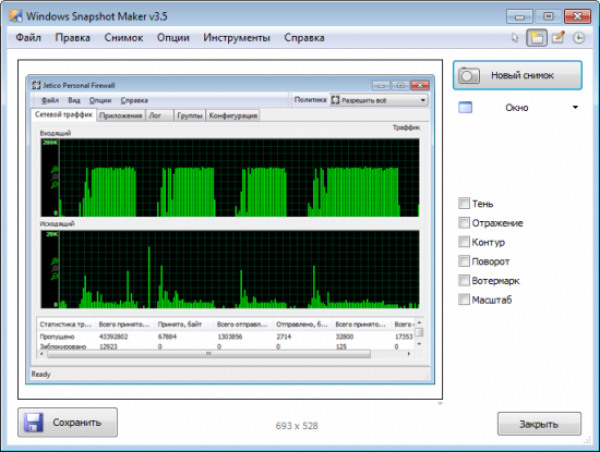Click the clock timer toolbar icon
Viewport: 600px width, 452px height.
pyautogui.click(x=579, y=38)
